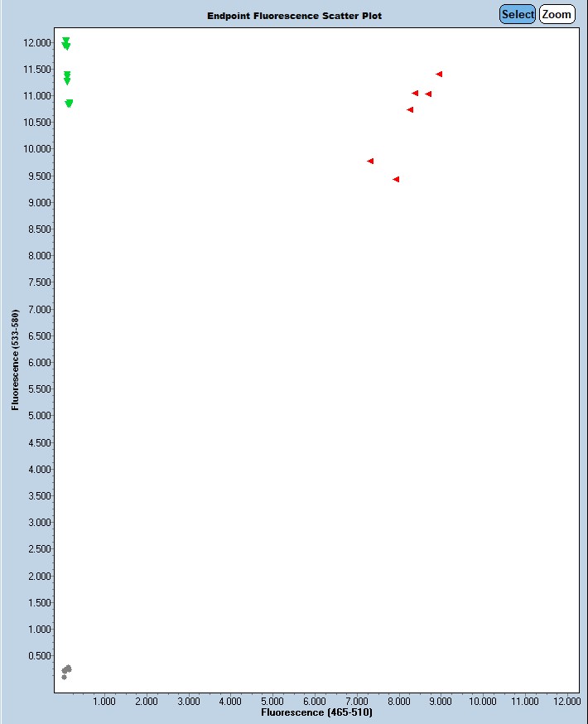Click the 5.000 tick on x-axis
The image size is (588, 724).
pyautogui.click(x=272, y=701)
